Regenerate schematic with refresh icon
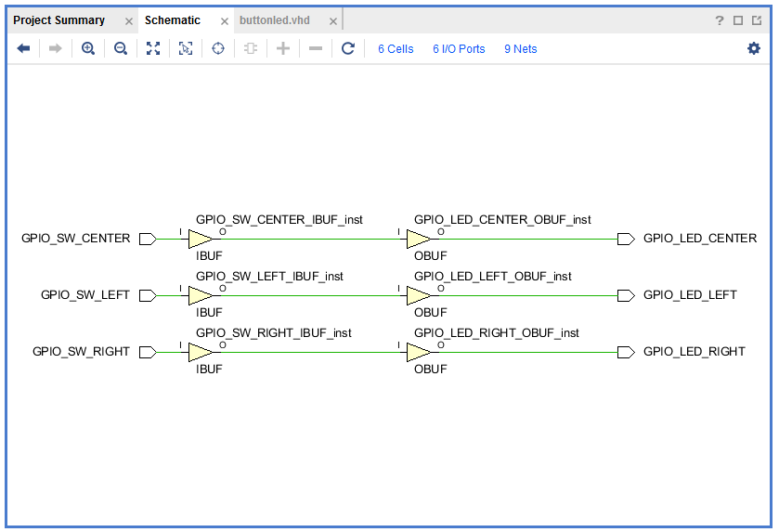This screenshot has width=779, height=532. [x=348, y=48]
